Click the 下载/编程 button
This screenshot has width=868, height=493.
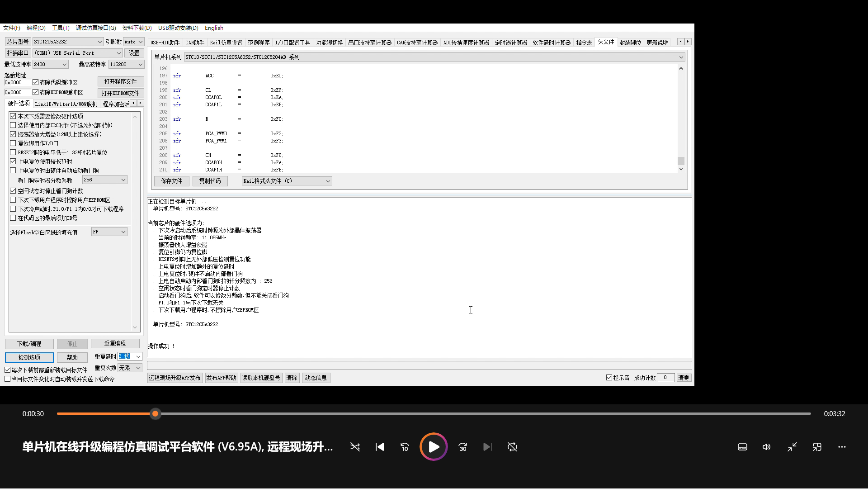coord(29,344)
